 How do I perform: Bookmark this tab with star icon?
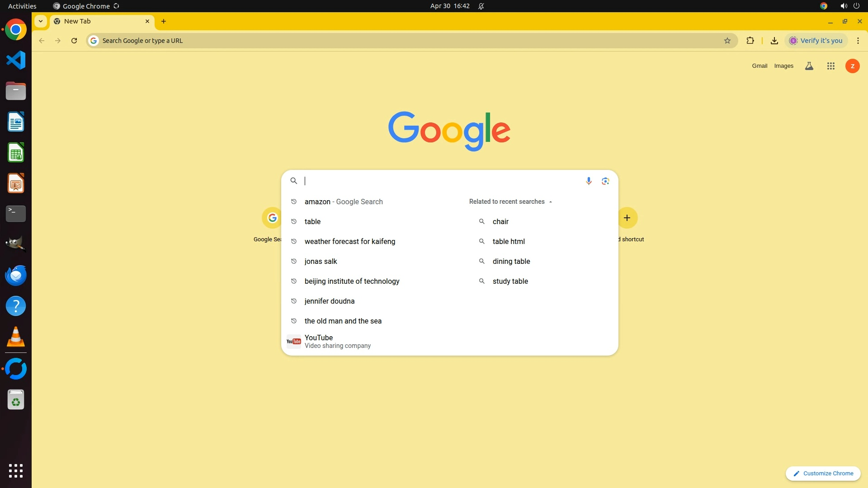tap(727, 41)
